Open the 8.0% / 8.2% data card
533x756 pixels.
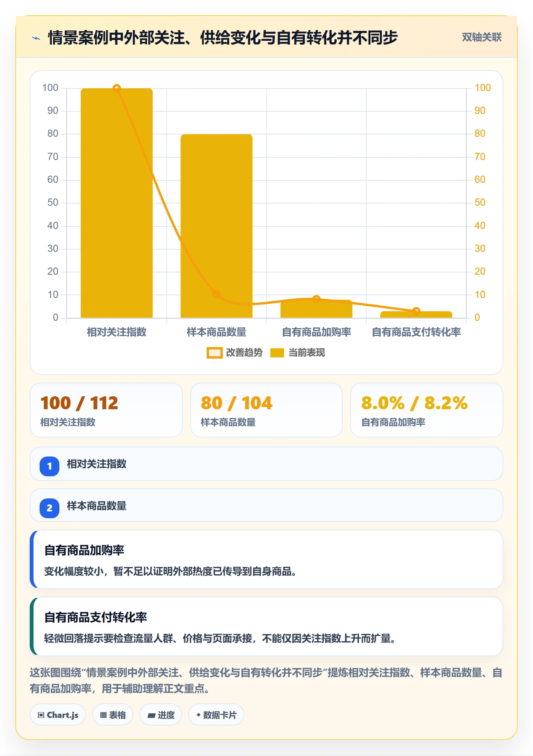point(427,410)
